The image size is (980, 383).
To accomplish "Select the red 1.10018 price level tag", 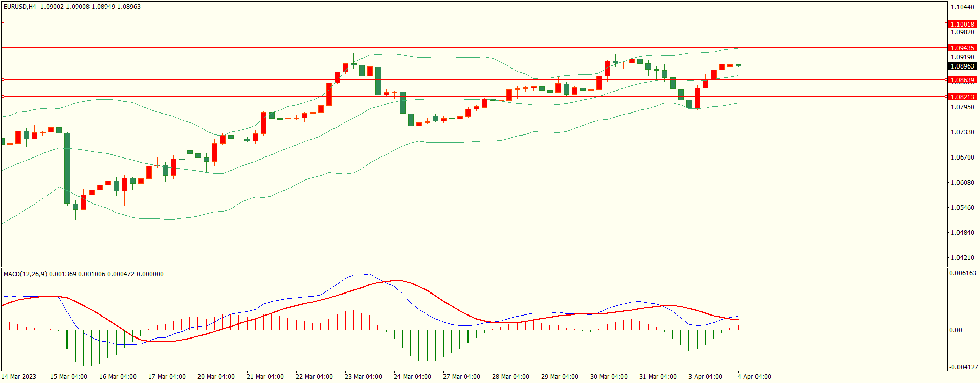I will 962,24.
